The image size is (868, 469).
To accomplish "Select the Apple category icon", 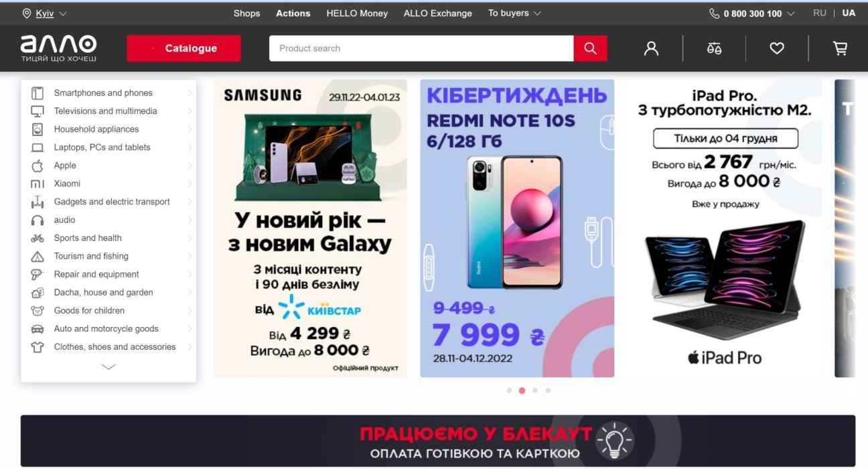I will [x=38, y=165].
